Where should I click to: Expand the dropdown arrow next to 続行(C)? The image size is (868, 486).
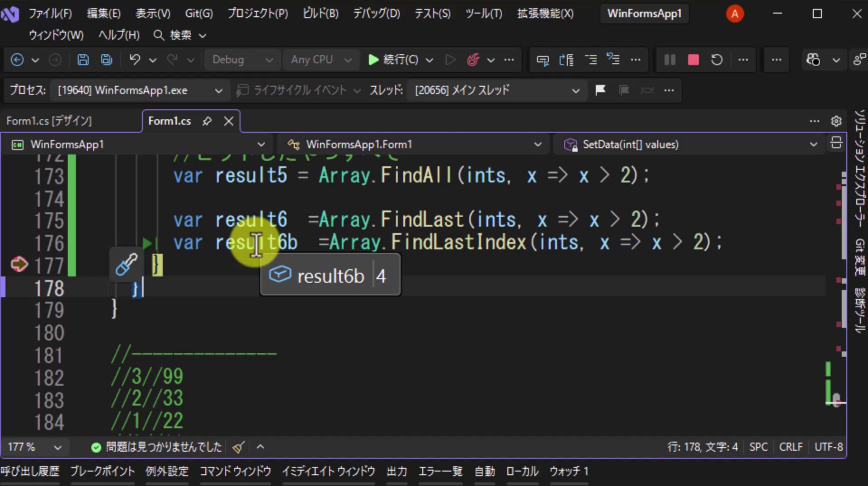[x=429, y=60]
